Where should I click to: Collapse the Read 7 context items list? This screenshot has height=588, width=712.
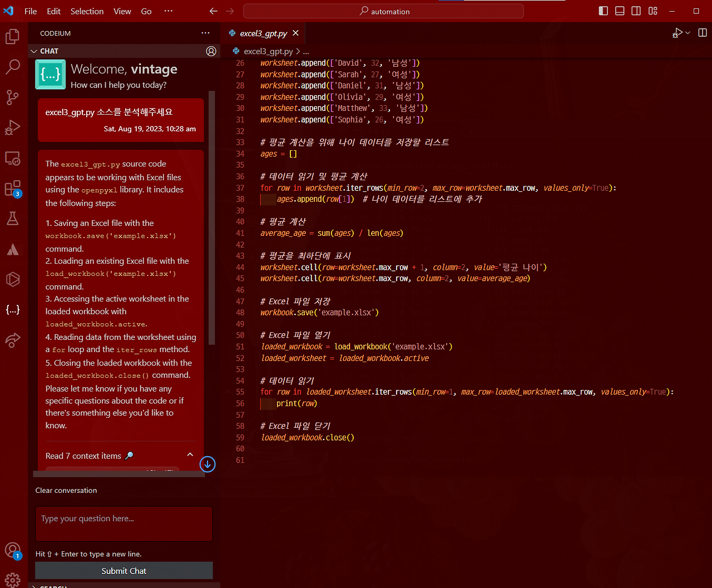(190, 455)
